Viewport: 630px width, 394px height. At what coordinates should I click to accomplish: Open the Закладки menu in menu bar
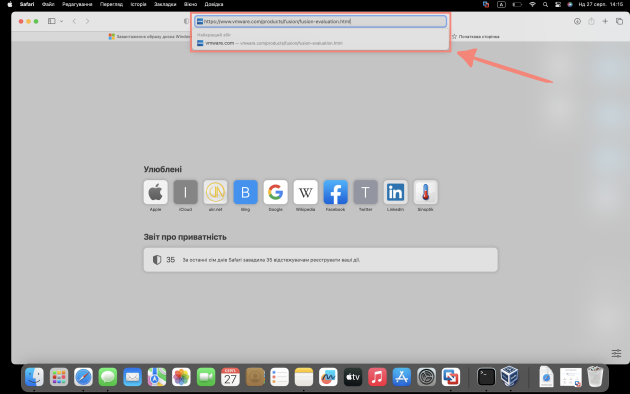click(165, 4)
